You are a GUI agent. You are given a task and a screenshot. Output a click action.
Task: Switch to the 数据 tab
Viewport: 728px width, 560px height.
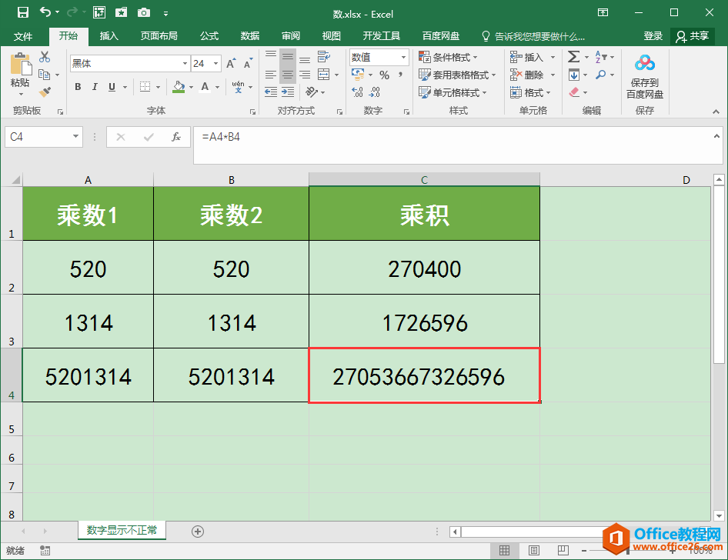click(250, 36)
